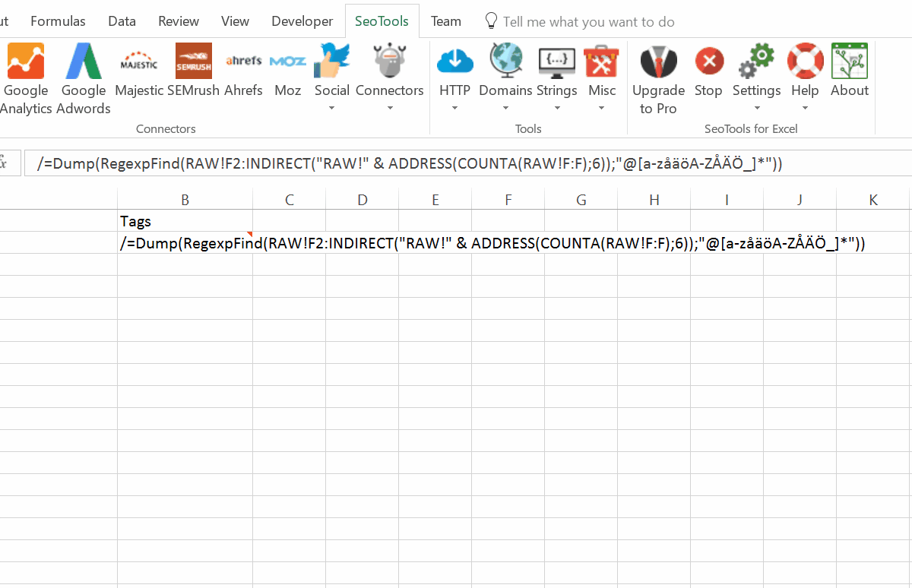Viewport: 912px width, 588px height.
Task: Open the Strings dropdown menu
Action: point(556,109)
